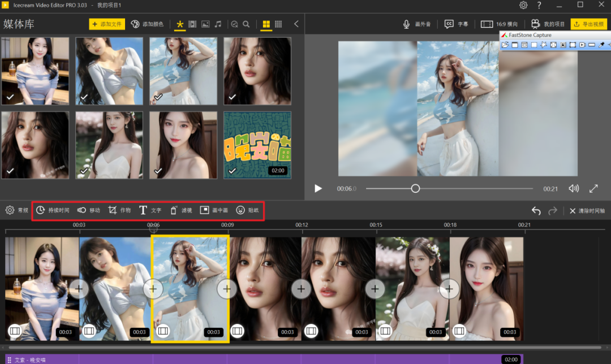Click the 00:12 mark on timeline ruler
611x364 pixels.
[302, 225]
